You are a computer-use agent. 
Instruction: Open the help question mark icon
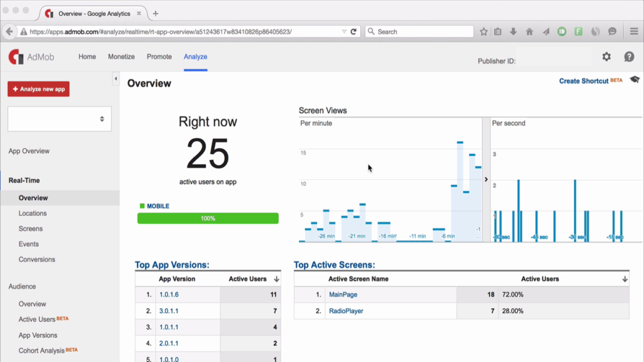(629, 57)
